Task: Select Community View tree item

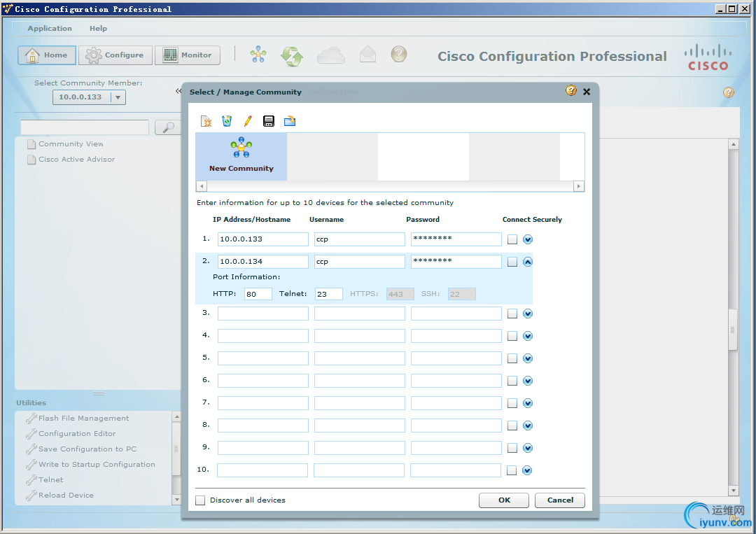Action: point(66,144)
